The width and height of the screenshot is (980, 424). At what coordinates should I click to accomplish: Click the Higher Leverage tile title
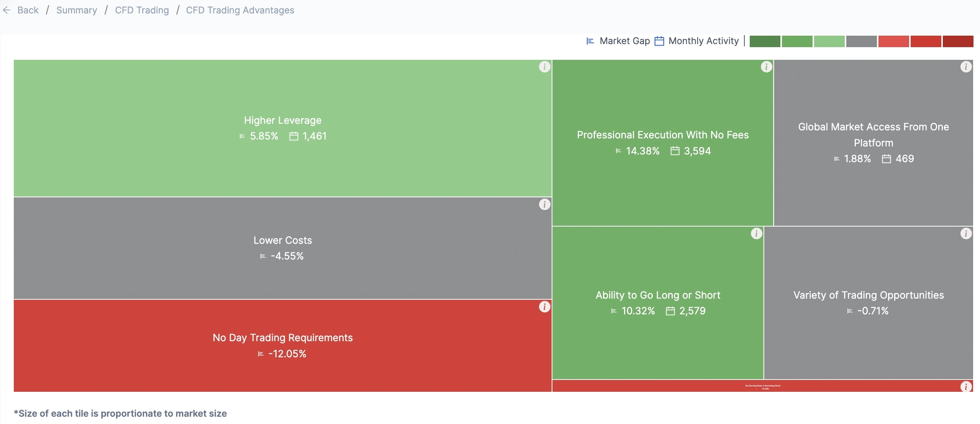coord(283,120)
